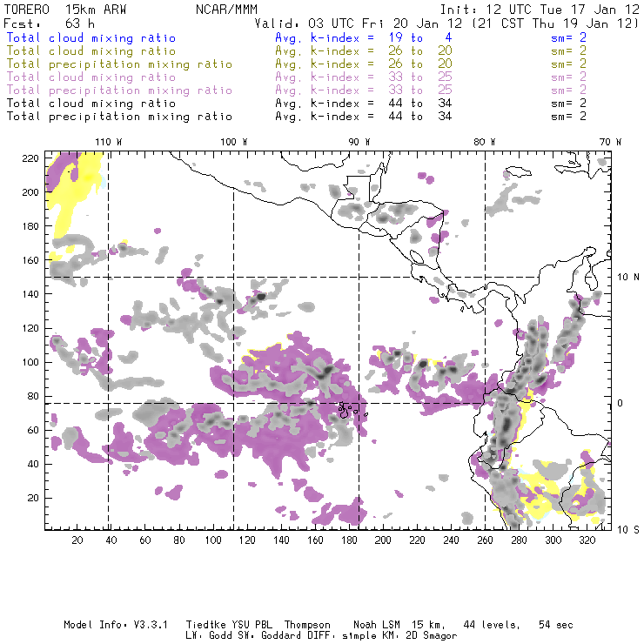Click vertical axis tick label '60'
This screenshot has height=644, width=644.
tap(34, 430)
